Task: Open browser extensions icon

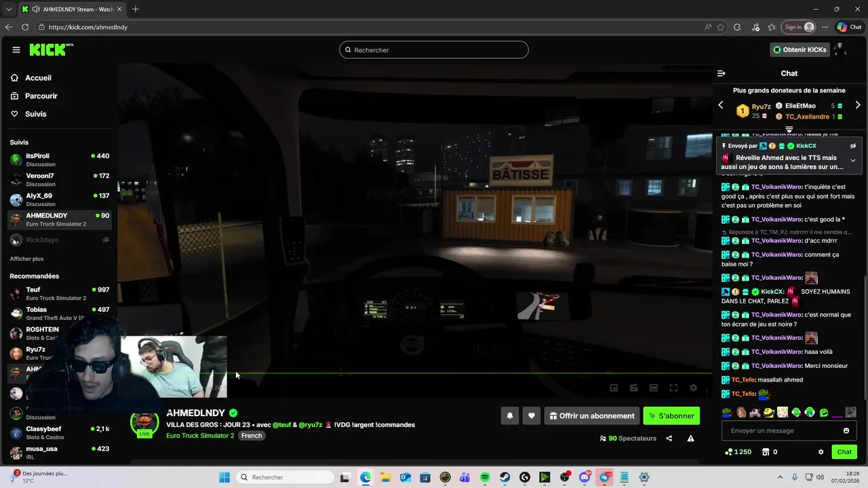Action: [737, 27]
